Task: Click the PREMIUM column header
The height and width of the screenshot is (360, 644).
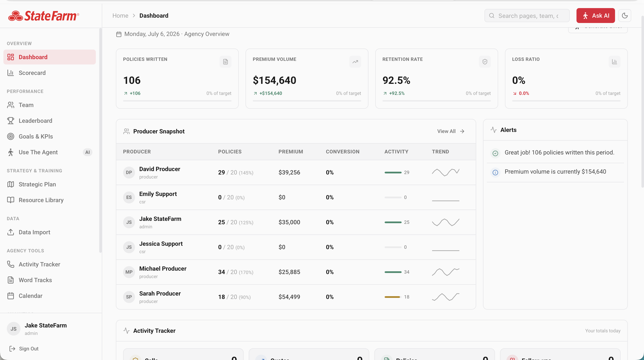Action: point(291,152)
